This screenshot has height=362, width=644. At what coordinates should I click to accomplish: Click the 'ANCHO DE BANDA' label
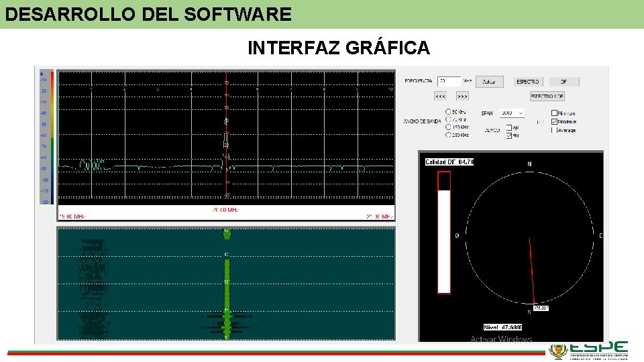coord(422,121)
